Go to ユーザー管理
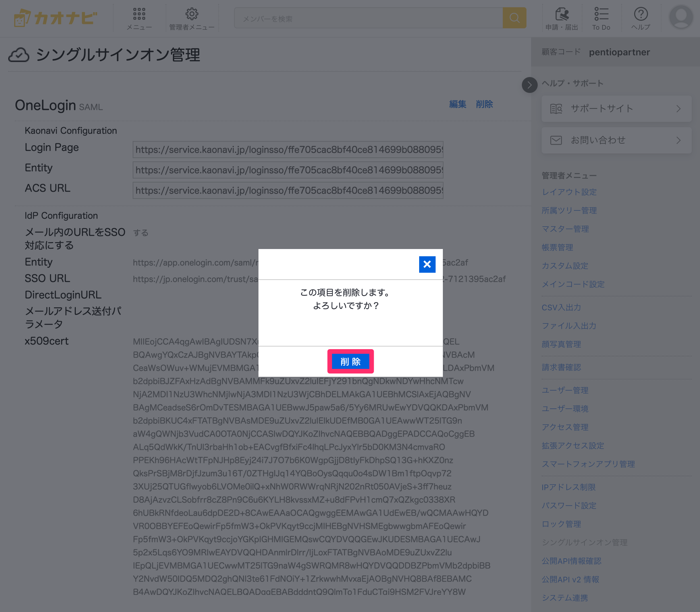The image size is (700, 612). 565,390
